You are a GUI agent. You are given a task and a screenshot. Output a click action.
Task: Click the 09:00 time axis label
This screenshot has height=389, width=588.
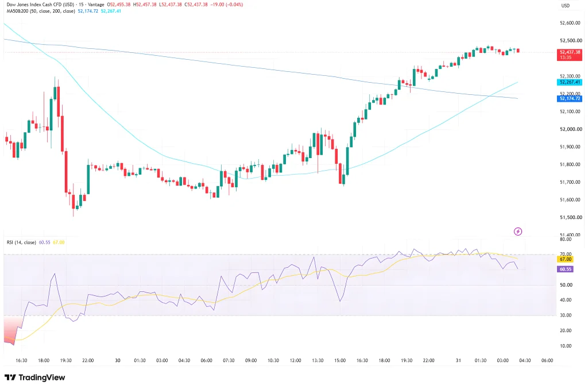point(251,360)
